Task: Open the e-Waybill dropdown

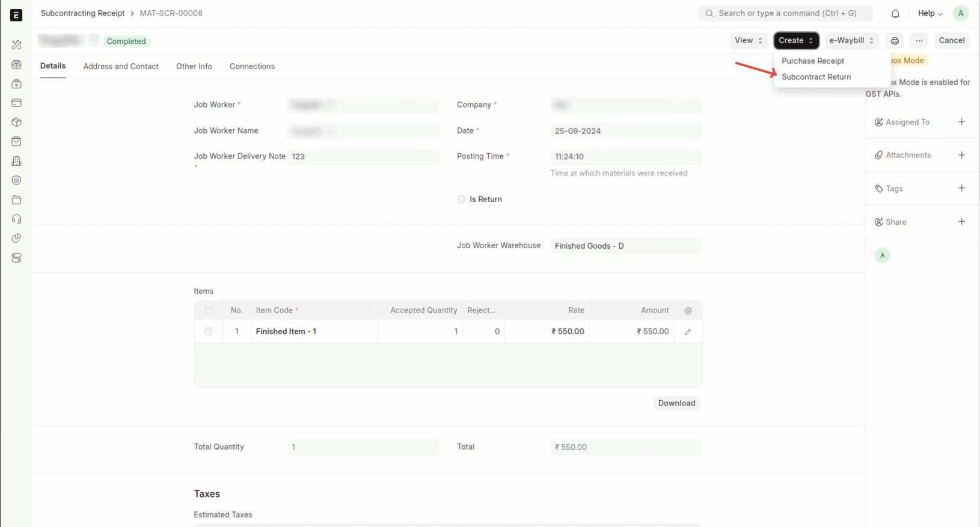Action: point(851,41)
